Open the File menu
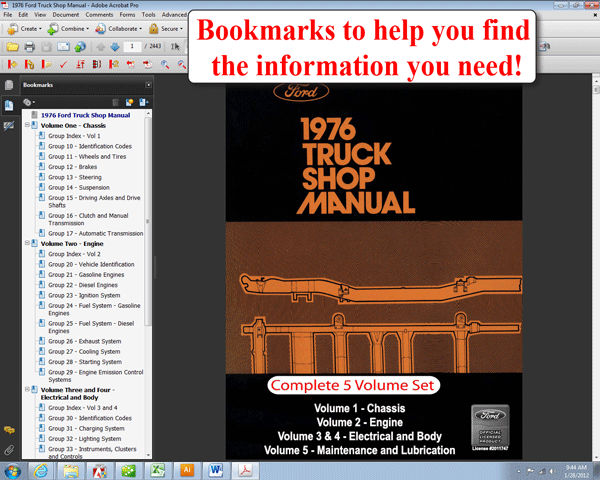This screenshot has height=480, width=600. coord(8,15)
